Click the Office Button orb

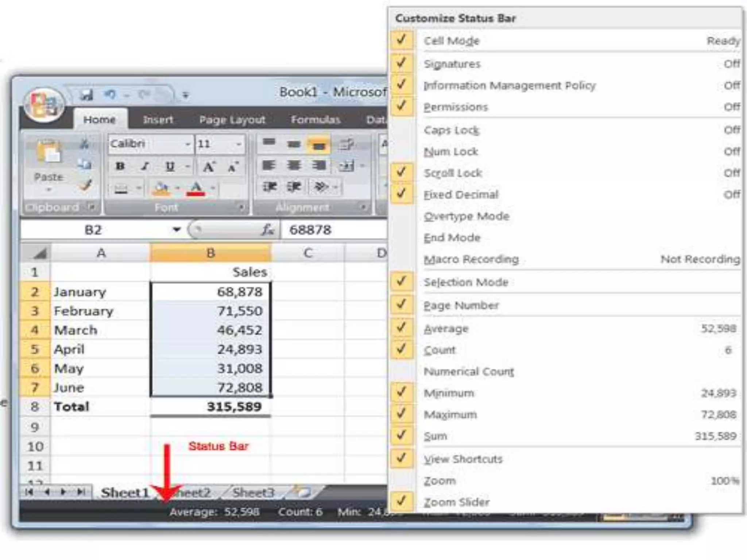44,105
